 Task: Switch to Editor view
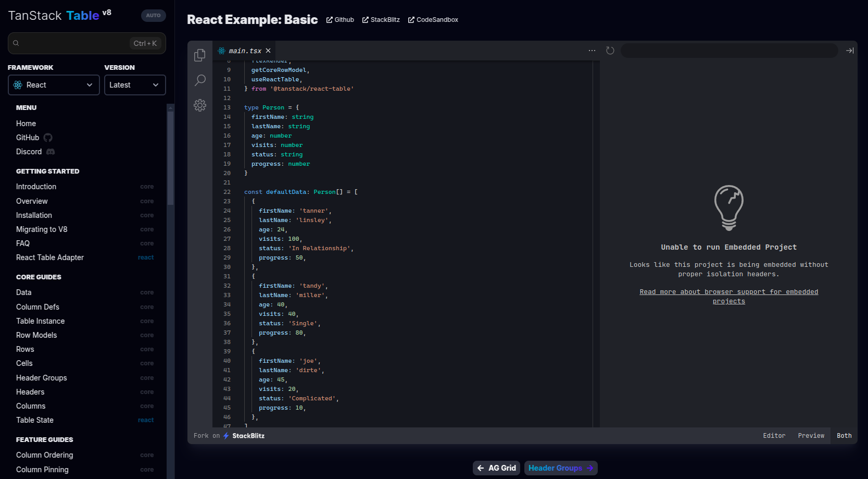click(774, 436)
